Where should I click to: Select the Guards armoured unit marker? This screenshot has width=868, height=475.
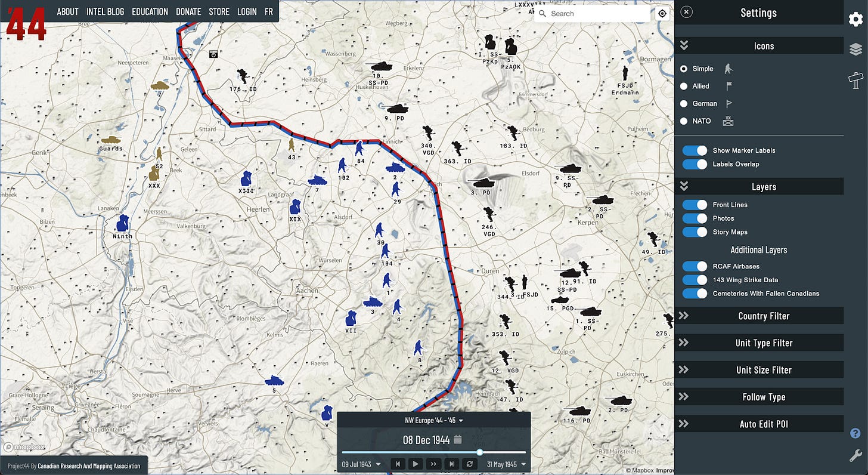click(110, 140)
